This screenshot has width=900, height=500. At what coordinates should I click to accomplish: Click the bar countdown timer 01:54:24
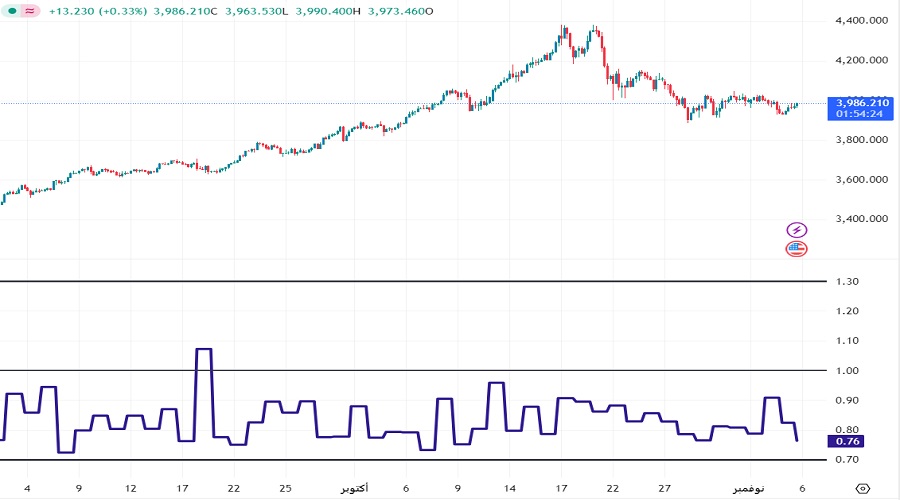(861, 113)
